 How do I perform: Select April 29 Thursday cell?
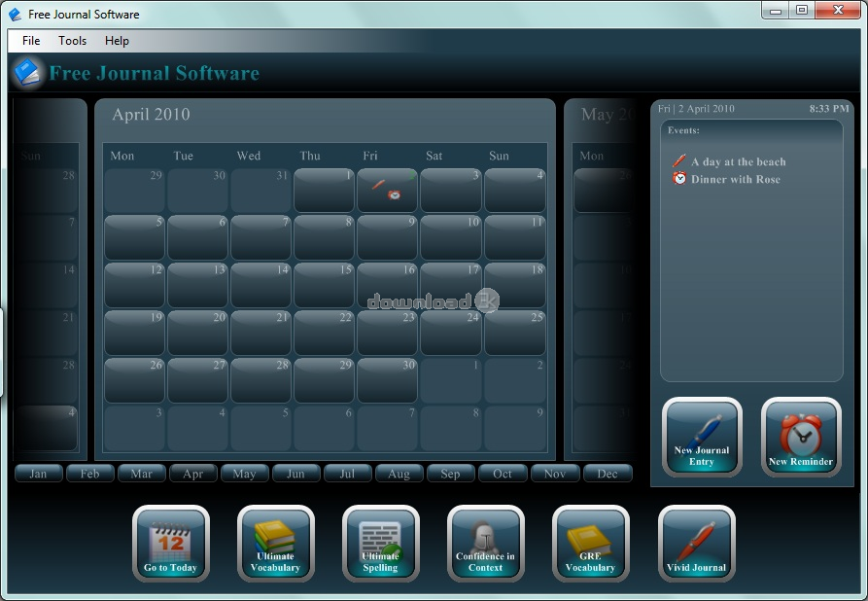(x=324, y=380)
